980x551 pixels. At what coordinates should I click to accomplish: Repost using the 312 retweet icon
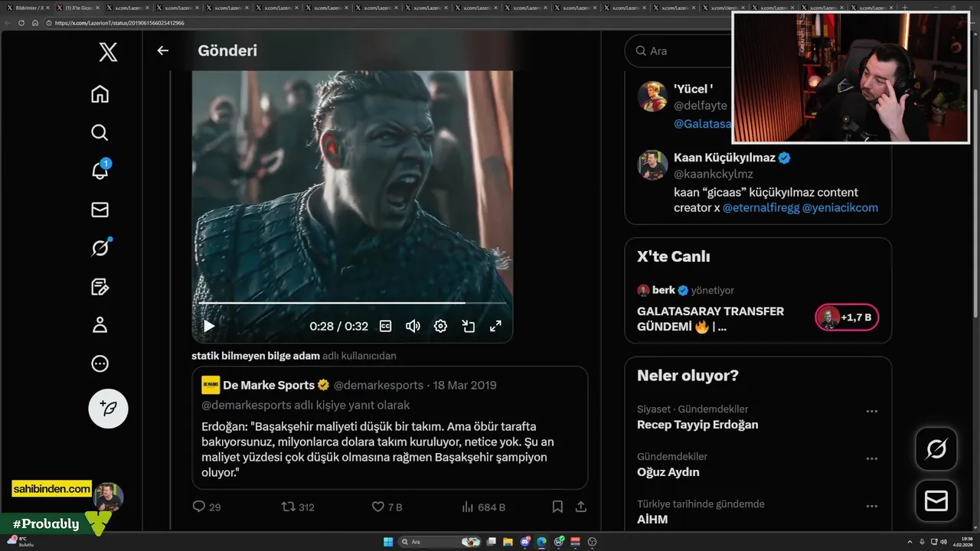pos(298,507)
